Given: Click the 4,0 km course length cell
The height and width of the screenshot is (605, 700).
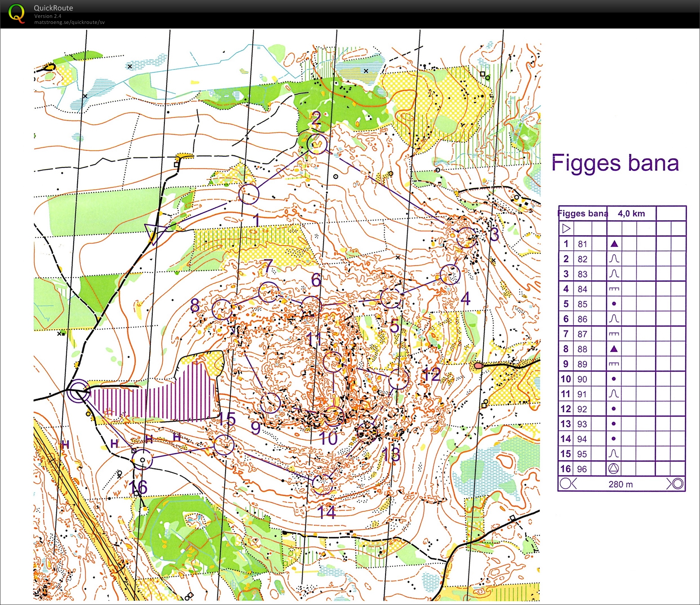Looking at the screenshot, I should (631, 213).
